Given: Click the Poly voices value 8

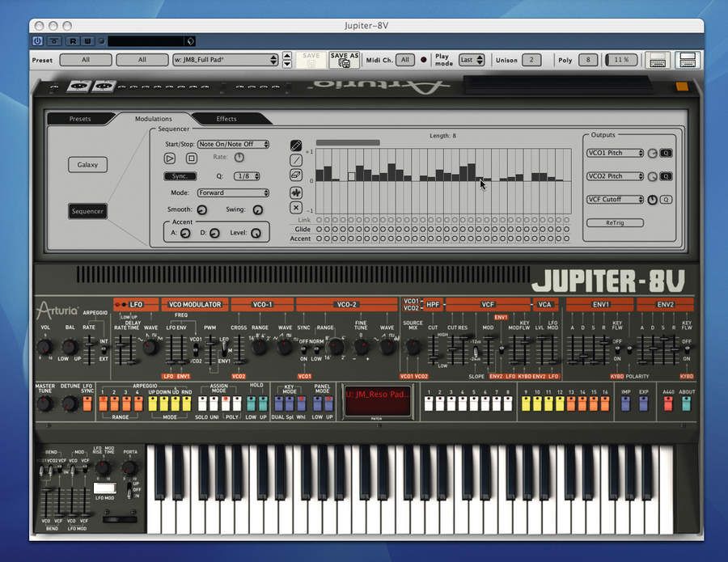Looking at the screenshot, I should click(588, 60).
